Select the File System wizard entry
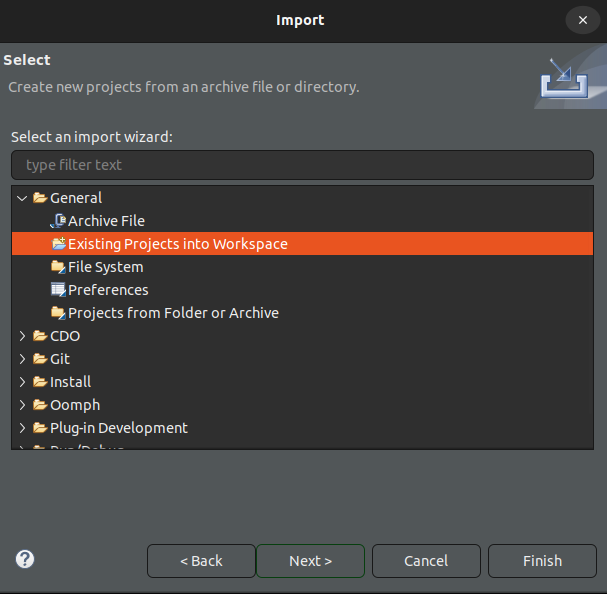 click(x=106, y=267)
